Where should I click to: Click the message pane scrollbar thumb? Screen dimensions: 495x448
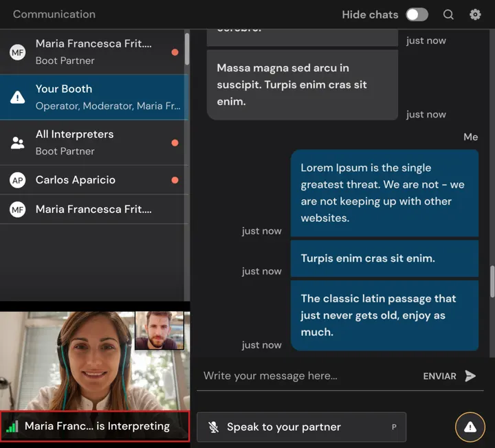pos(492,282)
